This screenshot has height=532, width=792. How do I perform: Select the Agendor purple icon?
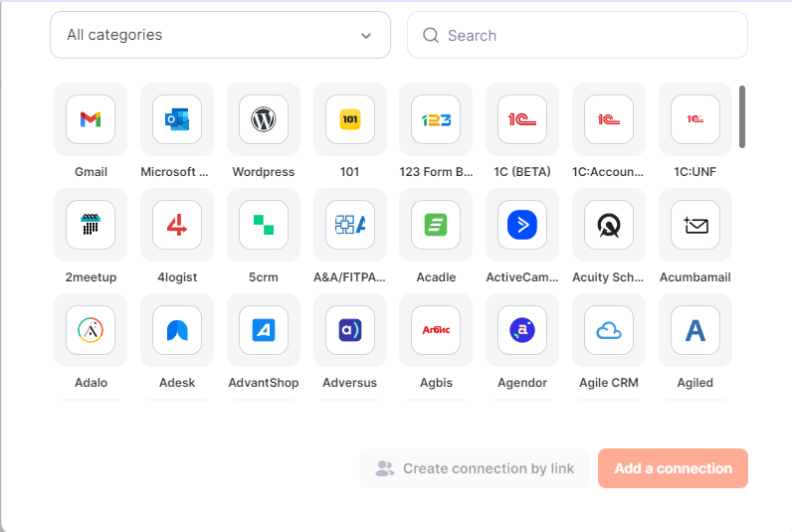coord(522,330)
